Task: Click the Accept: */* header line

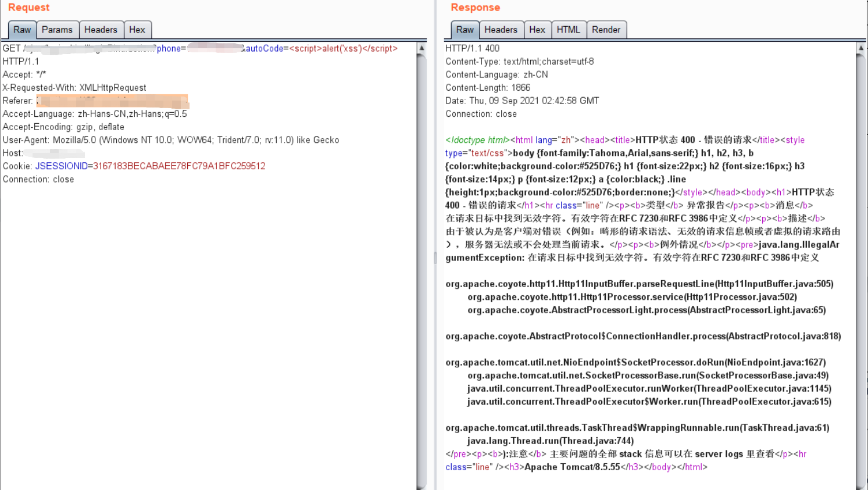Action: point(24,74)
